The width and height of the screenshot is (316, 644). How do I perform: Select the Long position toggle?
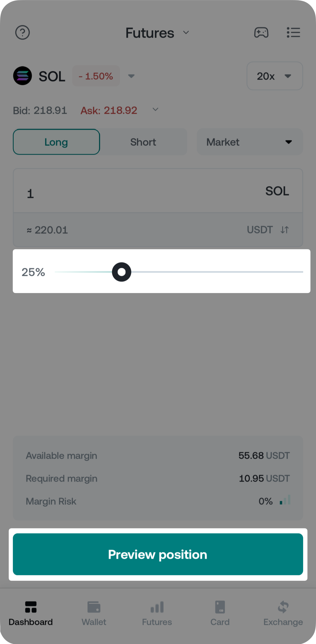[x=56, y=142]
